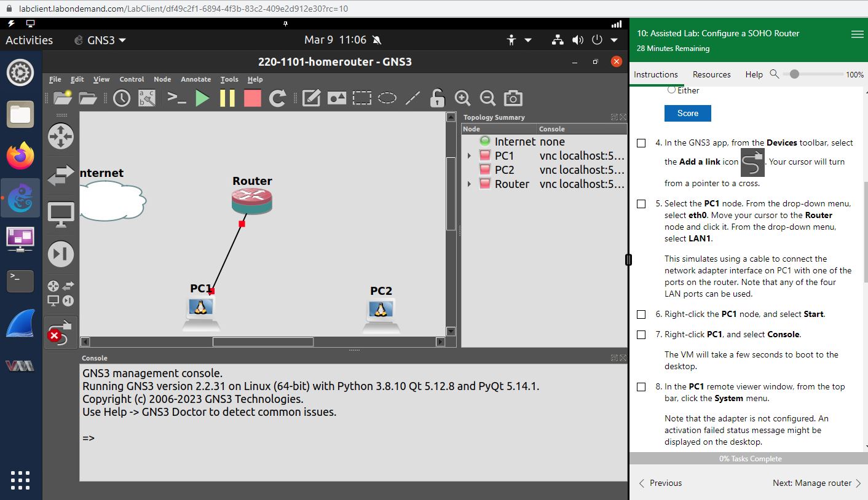Check the step 8 checkbox

click(641, 388)
